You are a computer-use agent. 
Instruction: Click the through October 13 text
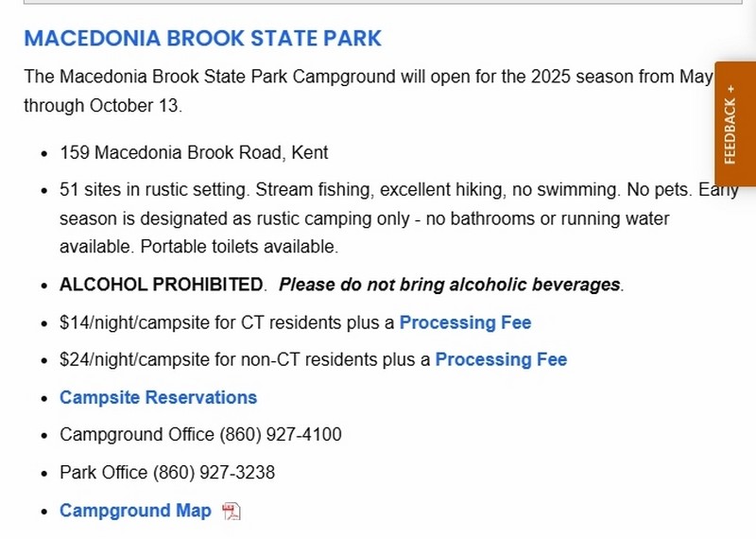pos(102,105)
